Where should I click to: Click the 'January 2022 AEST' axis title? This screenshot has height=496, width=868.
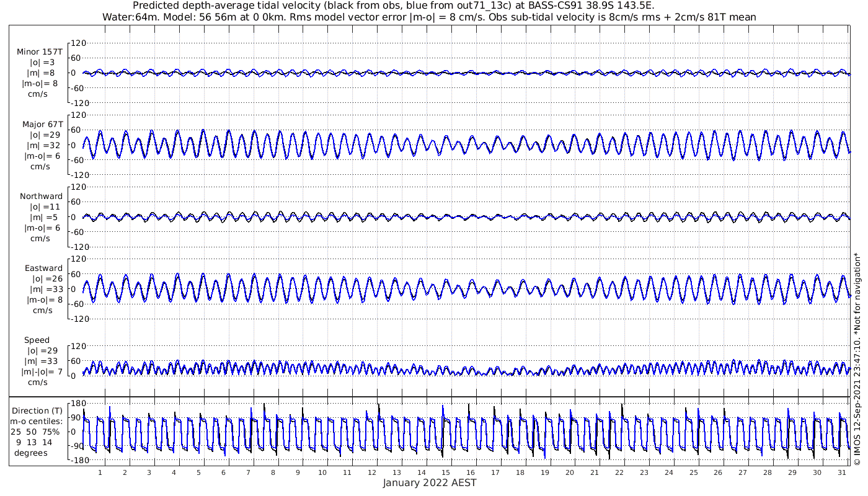429,484
